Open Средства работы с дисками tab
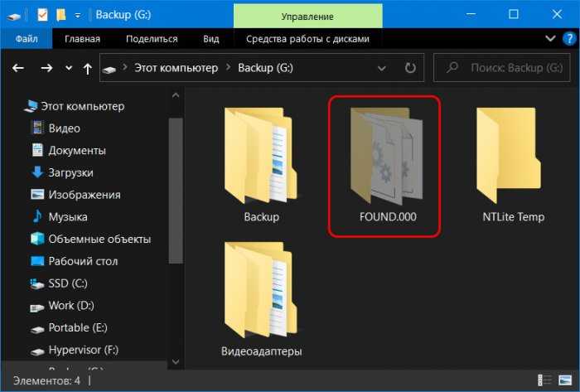 307,39
